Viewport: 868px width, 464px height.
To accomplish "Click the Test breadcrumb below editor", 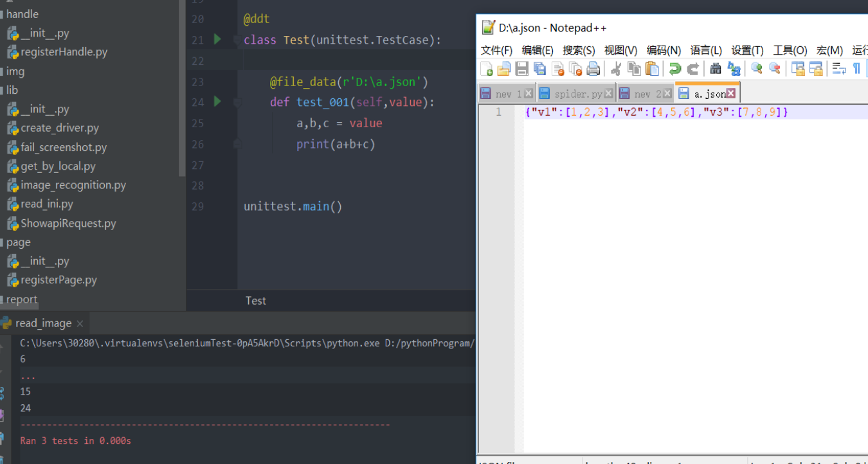I will [x=256, y=301].
